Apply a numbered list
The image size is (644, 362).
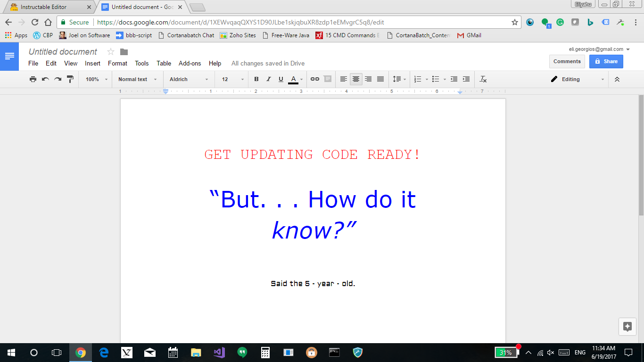418,79
